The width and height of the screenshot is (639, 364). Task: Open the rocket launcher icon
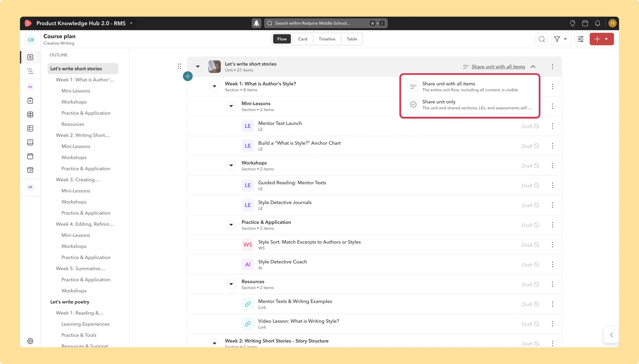click(x=256, y=23)
